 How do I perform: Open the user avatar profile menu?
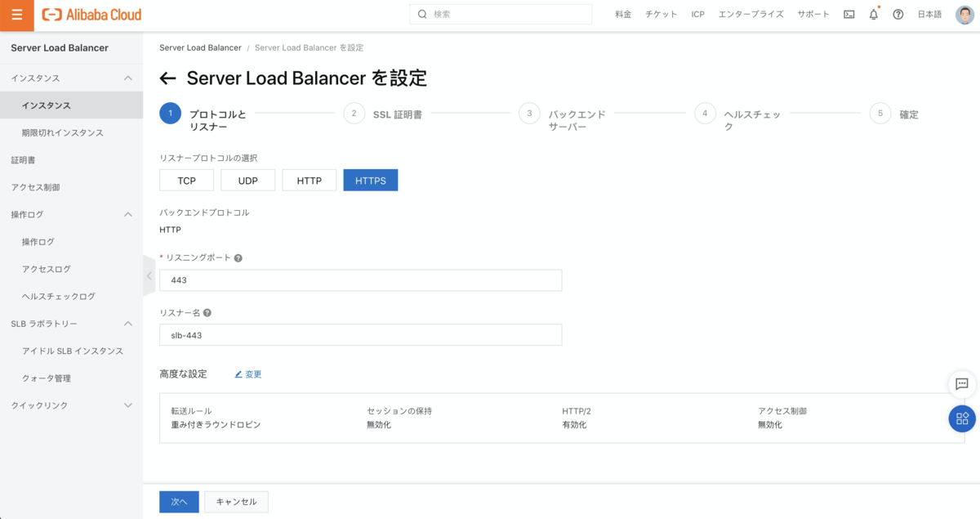pyautogui.click(x=964, y=15)
